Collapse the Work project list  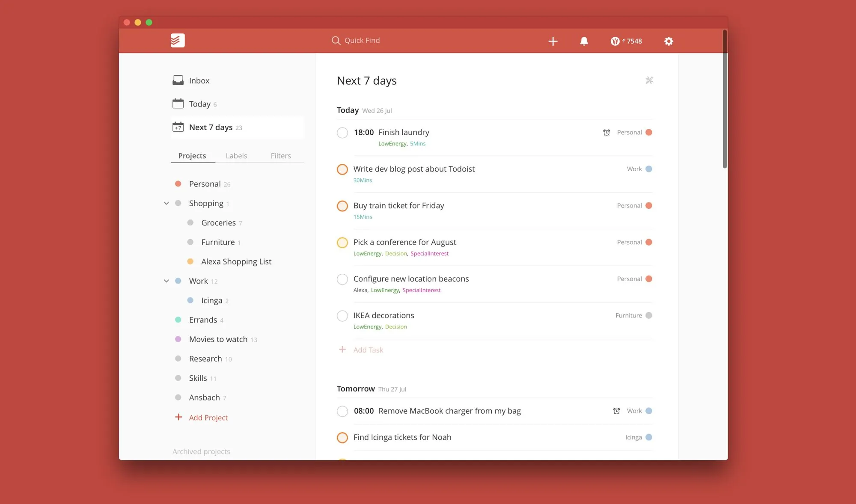point(166,281)
